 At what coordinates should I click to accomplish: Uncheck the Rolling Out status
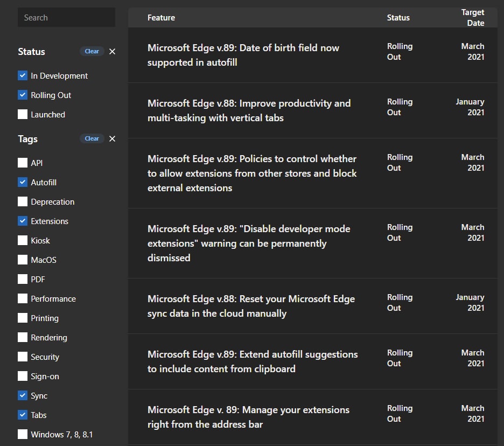[23, 95]
